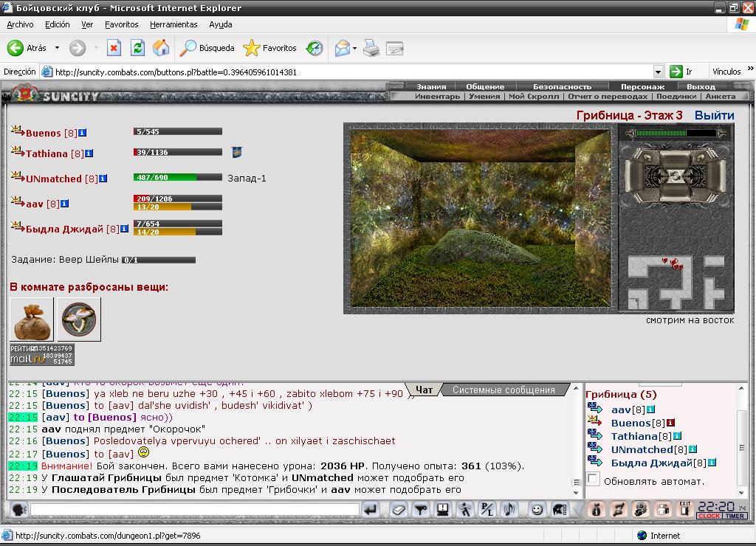Click the CLOCK label under the time
756x546 pixels.
tap(709, 516)
